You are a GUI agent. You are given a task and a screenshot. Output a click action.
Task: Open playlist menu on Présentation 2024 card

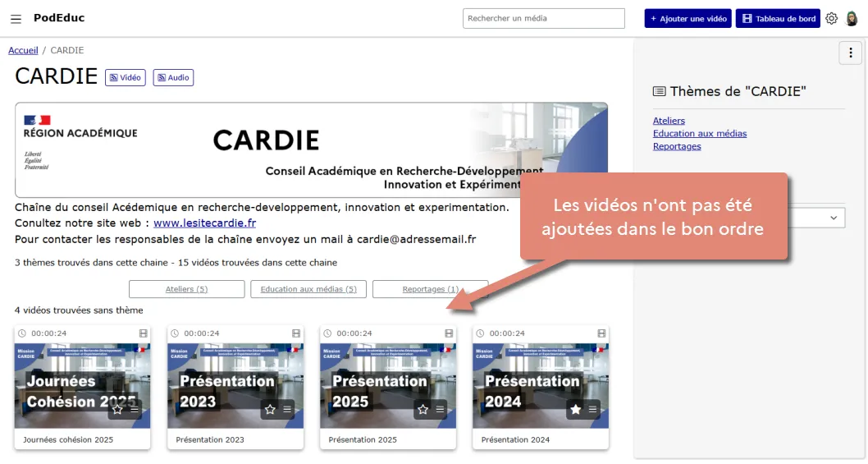pyautogui.click(x=593, y=410)
